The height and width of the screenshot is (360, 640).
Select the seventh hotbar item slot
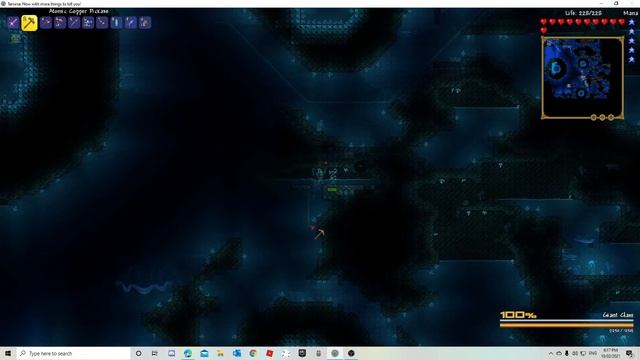[102, 22]
